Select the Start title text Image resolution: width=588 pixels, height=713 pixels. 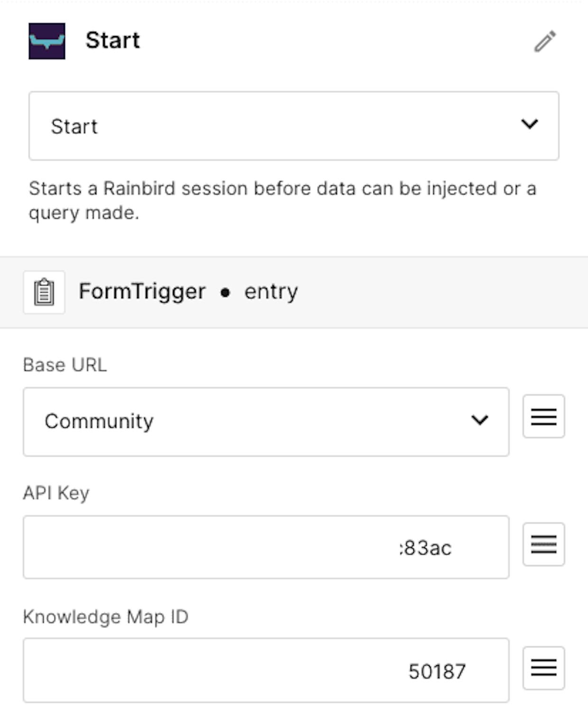click(x=113, y=40)
